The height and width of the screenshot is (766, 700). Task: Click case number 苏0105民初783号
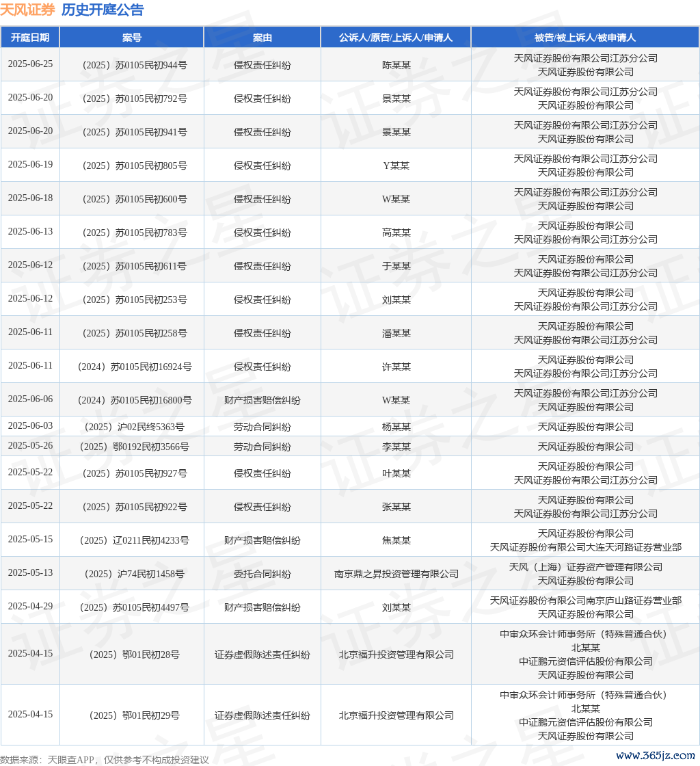[135, 233]
